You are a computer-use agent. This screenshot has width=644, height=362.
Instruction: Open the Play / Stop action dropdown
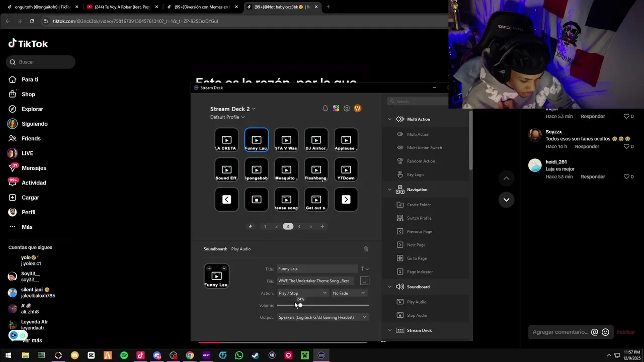tap(303, 293)
